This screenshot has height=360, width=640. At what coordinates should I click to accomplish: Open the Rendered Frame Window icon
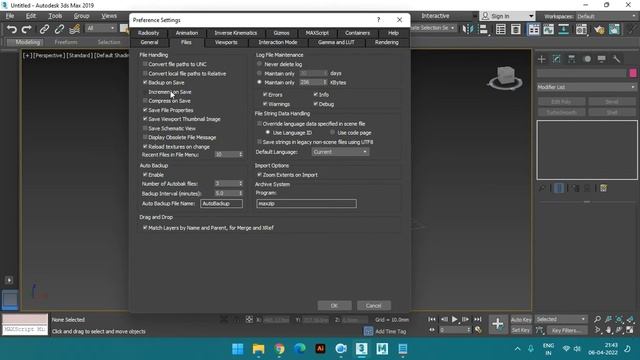[x=614, y=29]
